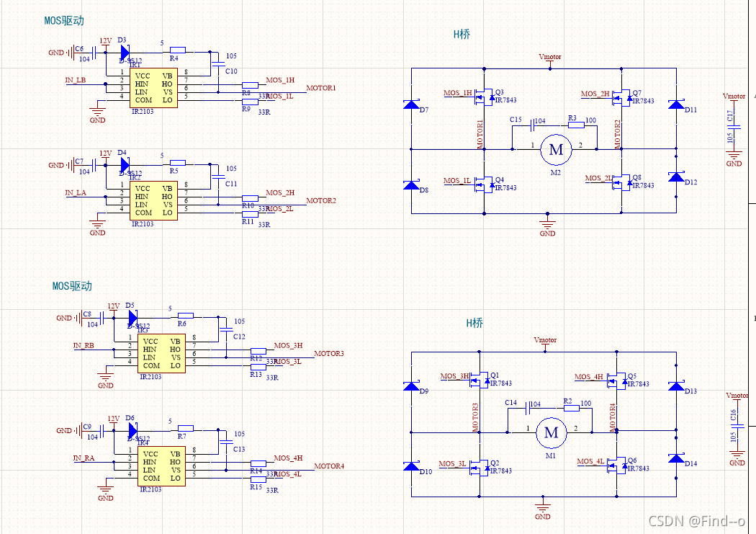Screen dimensions: 756x534
Task: Click MOS_1L label beside MOSFET Q4
Action: (457, 181)
